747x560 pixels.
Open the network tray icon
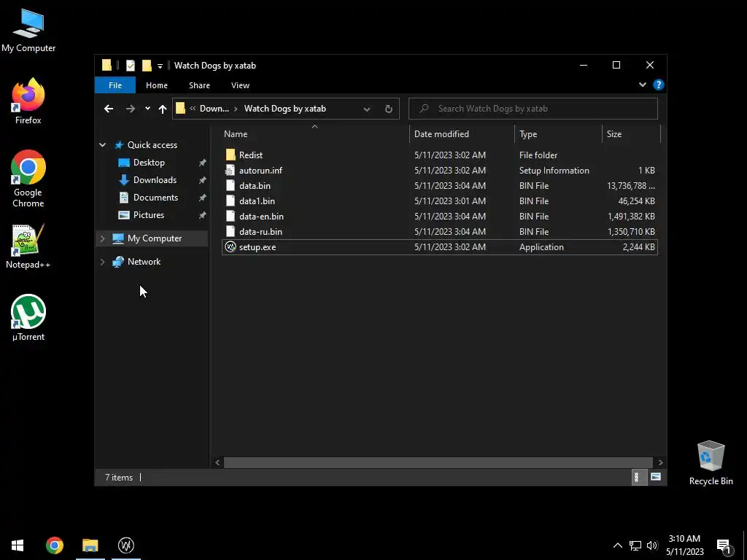tap(635, 545)
